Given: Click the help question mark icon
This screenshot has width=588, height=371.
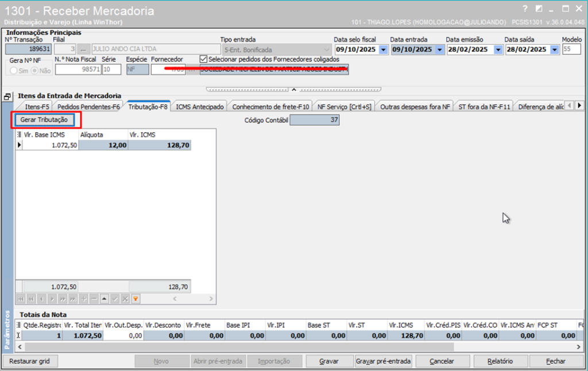Looking at the screenshot, I should (x=525, y=9).
